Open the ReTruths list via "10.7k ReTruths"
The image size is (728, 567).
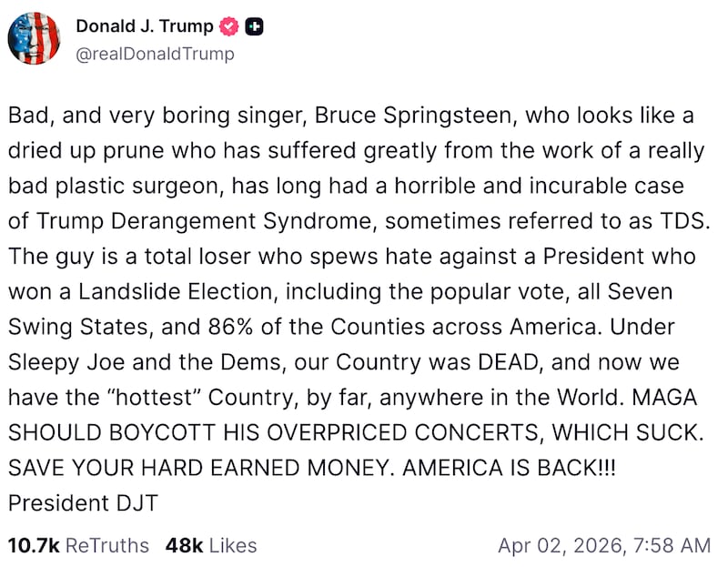click(80, 546)
